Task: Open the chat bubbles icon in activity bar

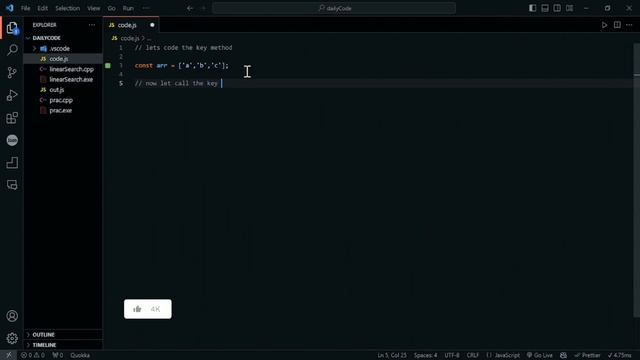Action: point(12,185)
